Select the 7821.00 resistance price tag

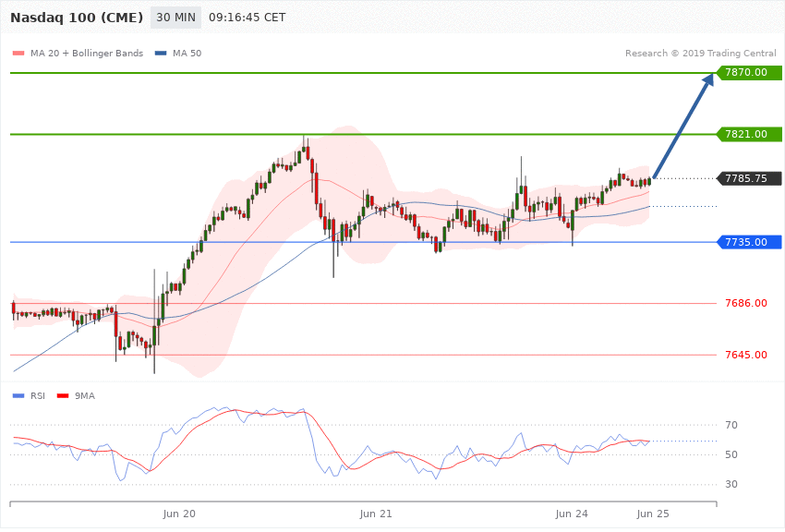click(750, 134)
